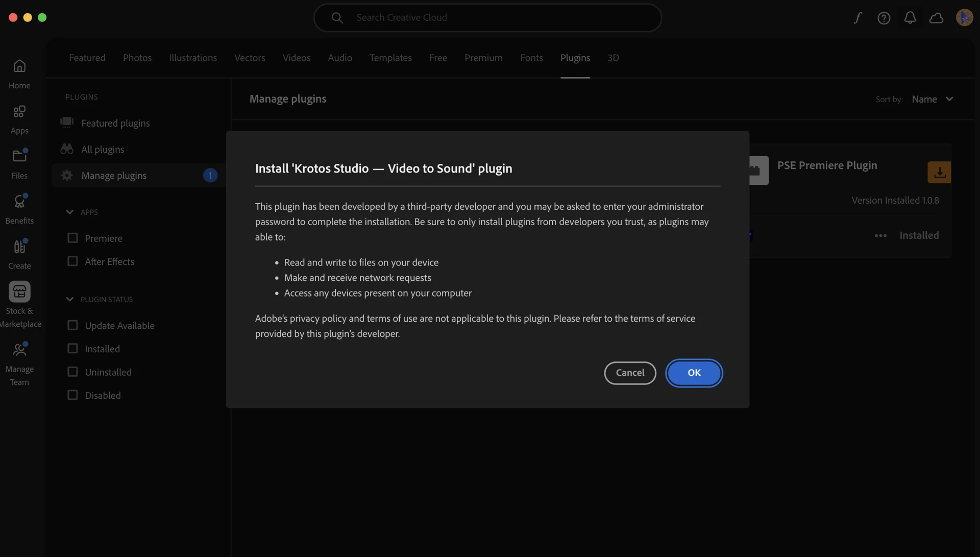Switch to the Audio tab

[x=340, y=58]
